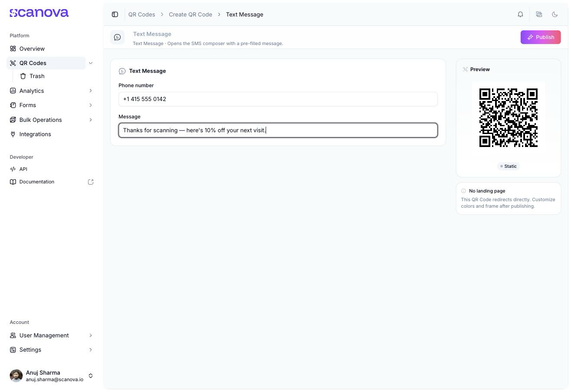Expand the User Management chevron

pyautogui.click(x=91, y=335)
